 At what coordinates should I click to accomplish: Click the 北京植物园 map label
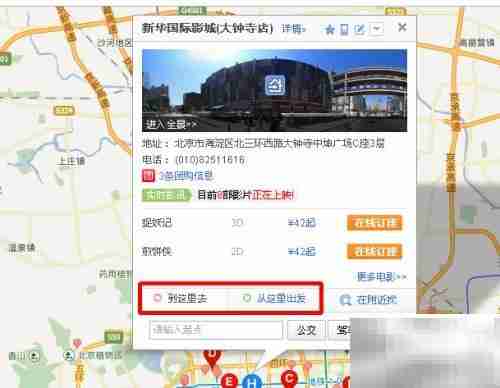tap(100, 356)
